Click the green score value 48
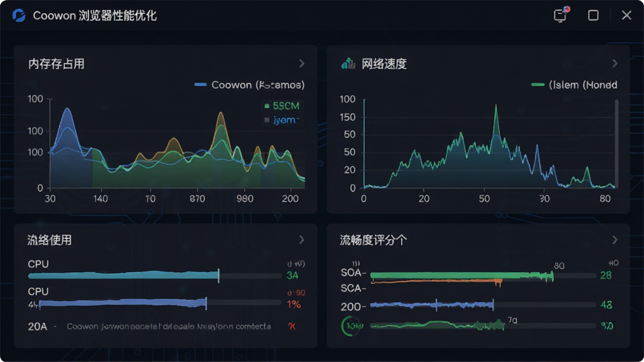The height and width of the screenshot is (362, 644). click(606, 305)
